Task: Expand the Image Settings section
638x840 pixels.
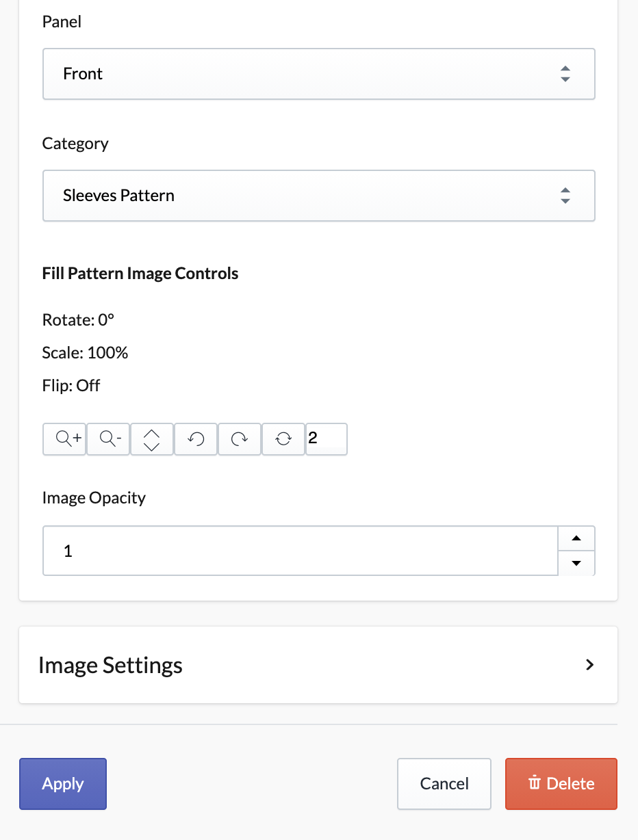Action: (x=318, y=665)
